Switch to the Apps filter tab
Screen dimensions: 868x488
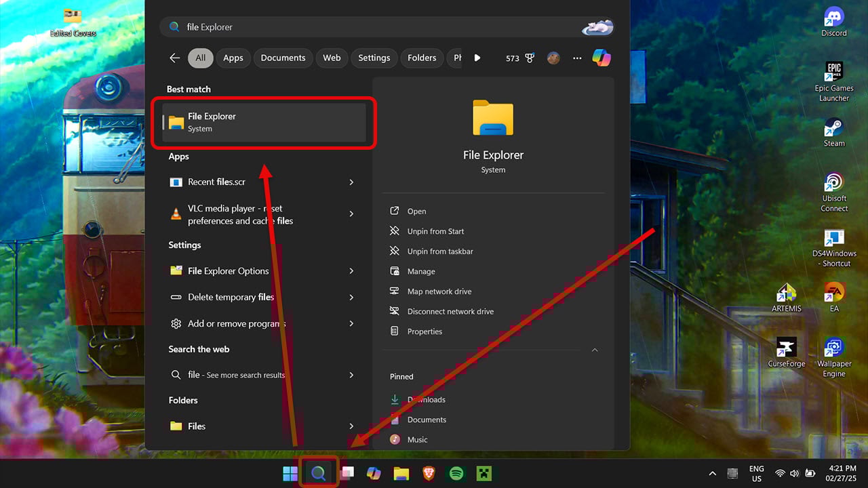click(233, 58)
